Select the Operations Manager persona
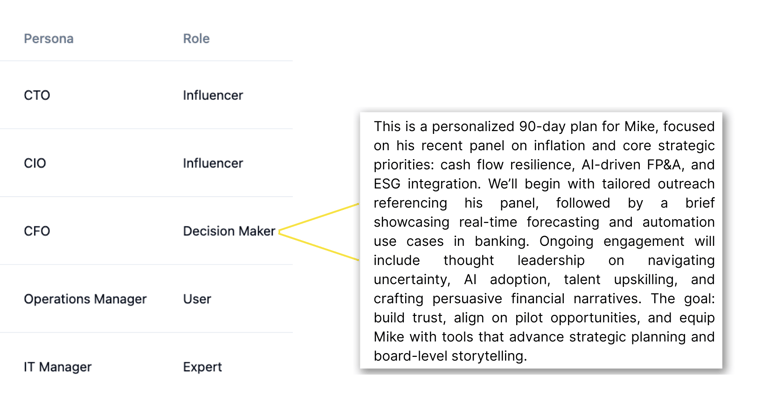Image resolution: width=768 pixels, height=404 pixels. coord(85,299)
